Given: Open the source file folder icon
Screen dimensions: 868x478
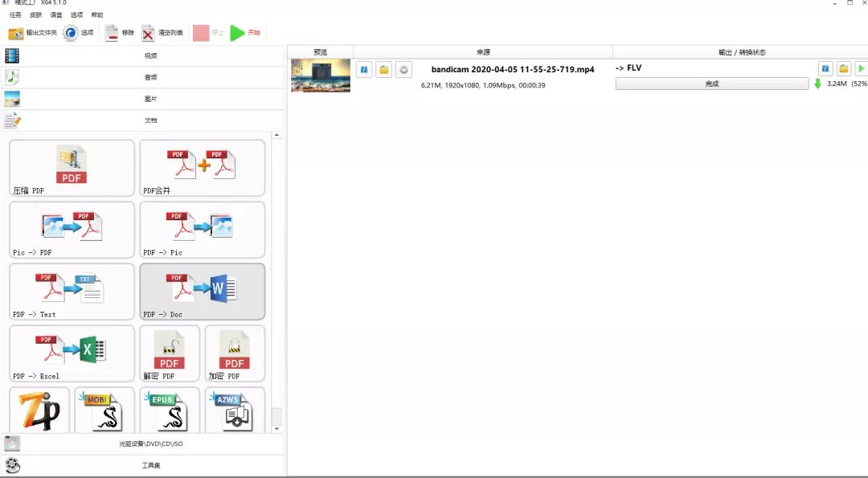Looking at the screenshot, I should (383, 70).
